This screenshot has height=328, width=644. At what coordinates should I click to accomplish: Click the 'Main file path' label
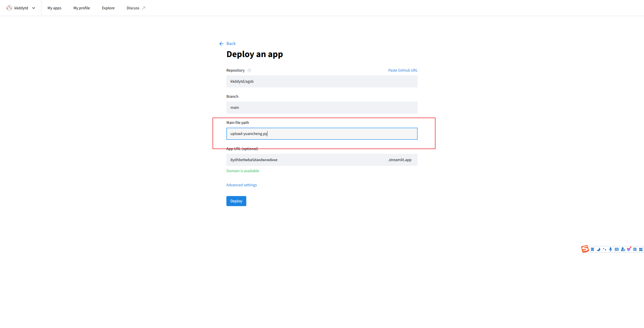click(238, 123)
